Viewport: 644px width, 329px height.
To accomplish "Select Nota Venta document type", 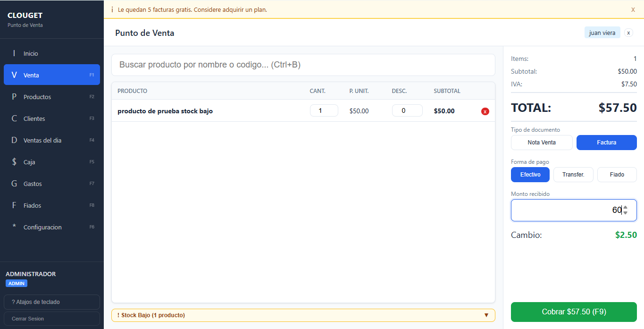I will (541, 143).
